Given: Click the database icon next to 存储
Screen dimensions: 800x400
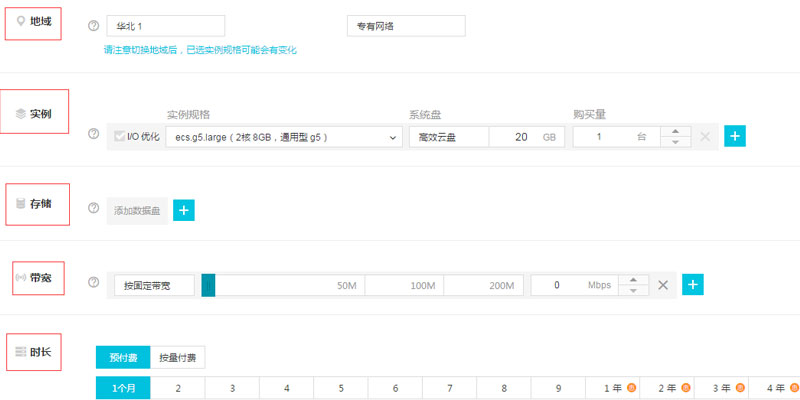Looking at the screenshot, I should pos(21,204).
